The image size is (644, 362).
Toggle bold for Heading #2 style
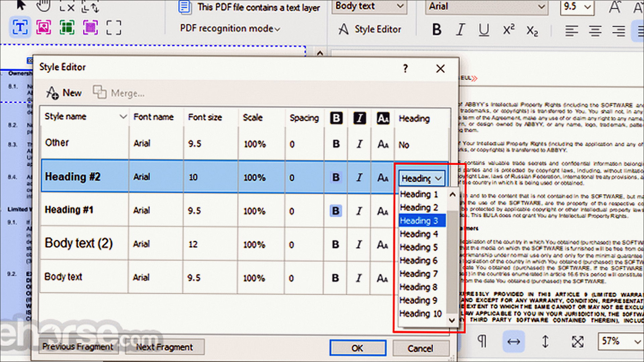pyautogui.click(x=336, y=177)
